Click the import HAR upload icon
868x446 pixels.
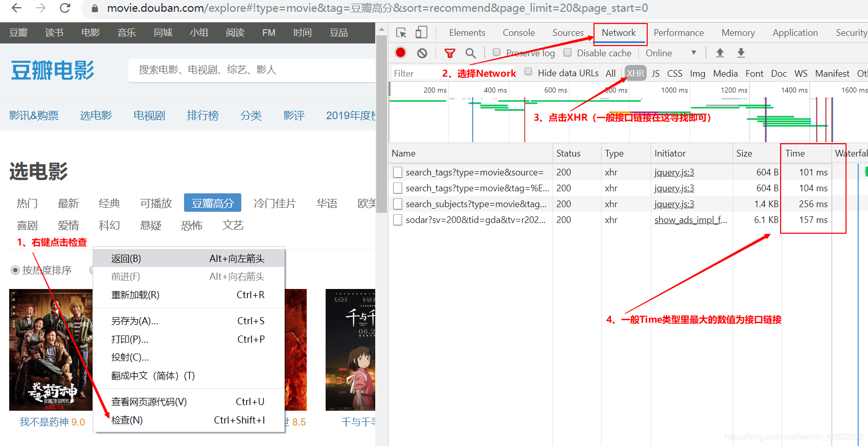tap(720, 53)
